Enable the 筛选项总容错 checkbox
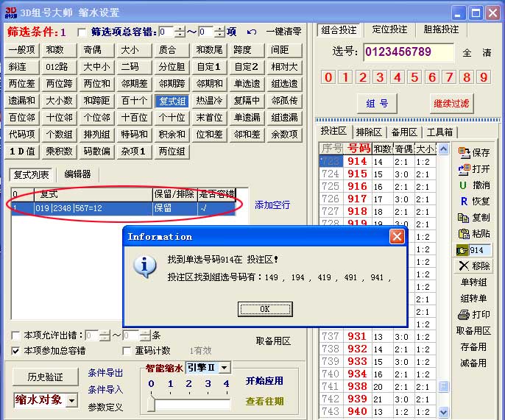 pos(82,32)
